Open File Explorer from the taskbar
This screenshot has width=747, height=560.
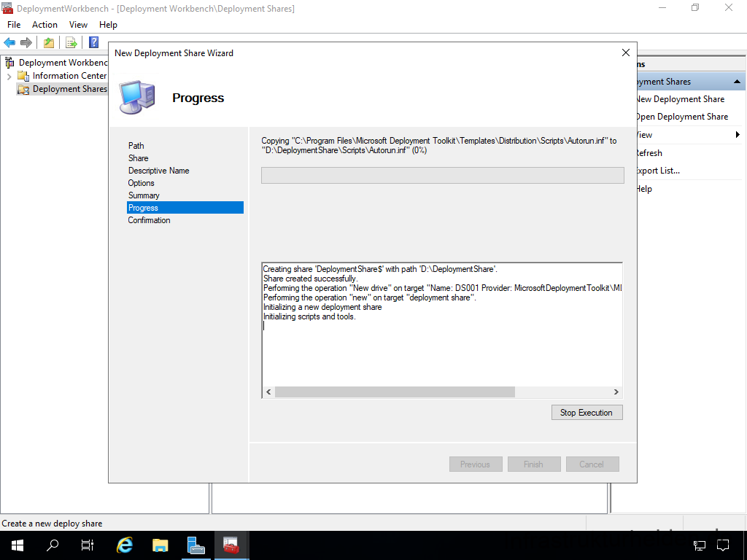pyautogui.click(x=160, y=545)
